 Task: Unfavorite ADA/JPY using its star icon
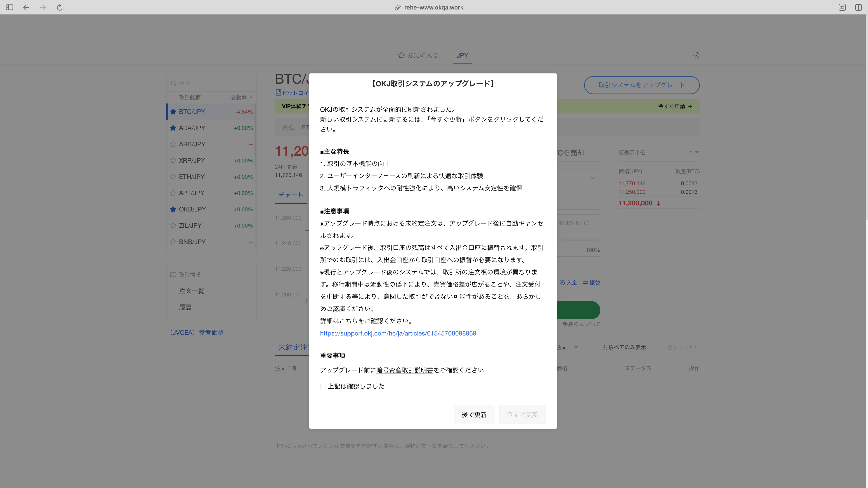(x=173, y=128)
